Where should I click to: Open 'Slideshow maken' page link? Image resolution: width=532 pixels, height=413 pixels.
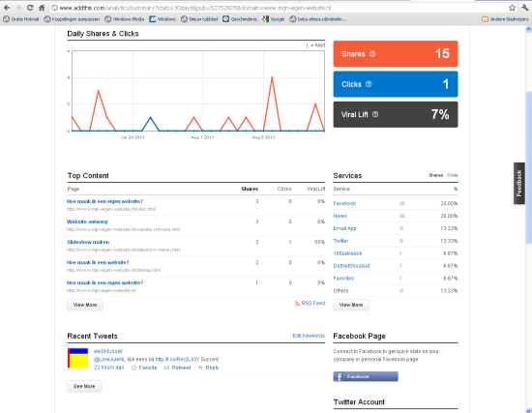pos(88,242)
